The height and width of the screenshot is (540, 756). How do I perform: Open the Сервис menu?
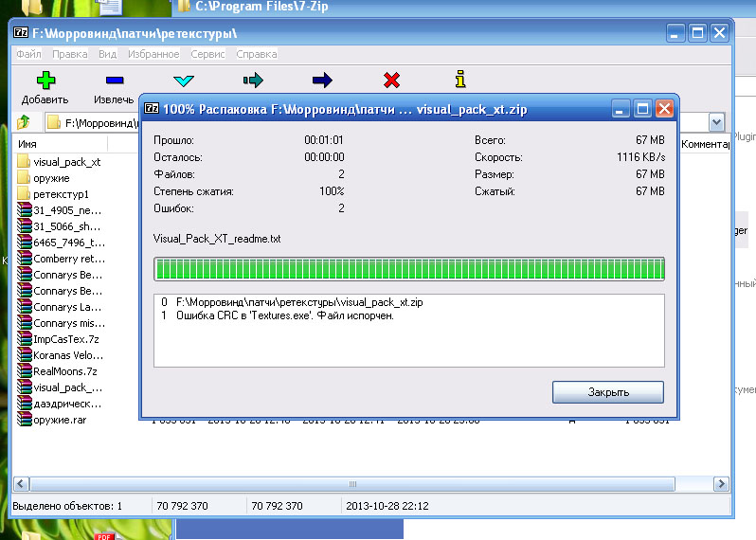pyautogui.click(x=207, y=54)
